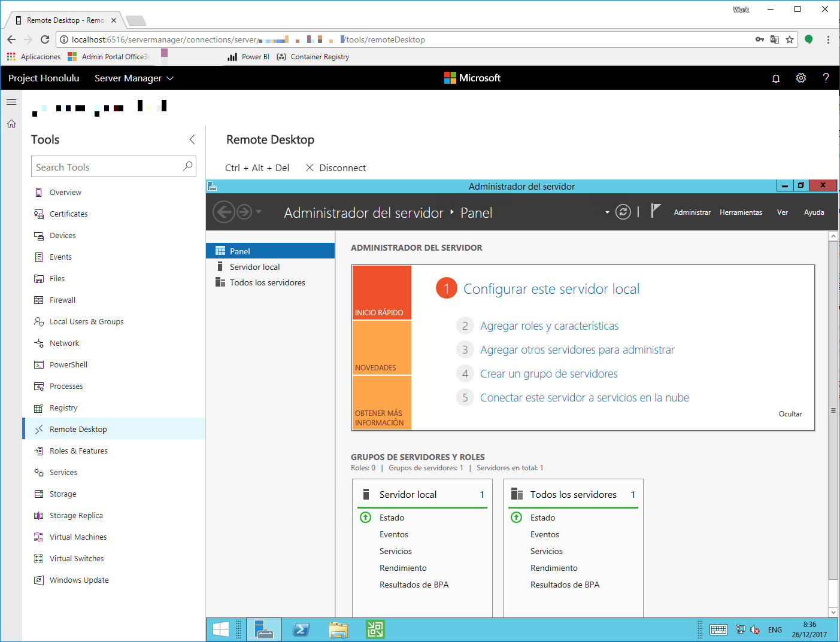Open PowerShell from the remote taskbar
This screenshot has height=642, width=840.
pyautogui.click(x=301, y=629)
